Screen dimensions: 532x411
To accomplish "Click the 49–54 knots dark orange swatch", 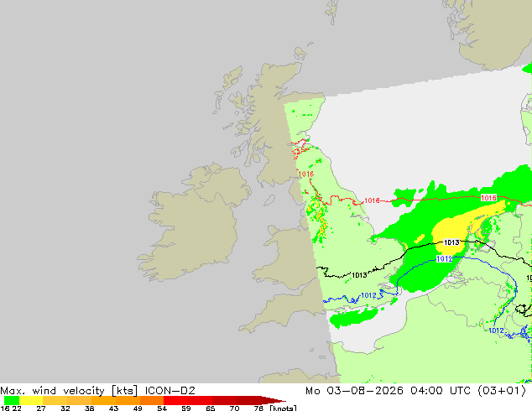I will point(152,400).
